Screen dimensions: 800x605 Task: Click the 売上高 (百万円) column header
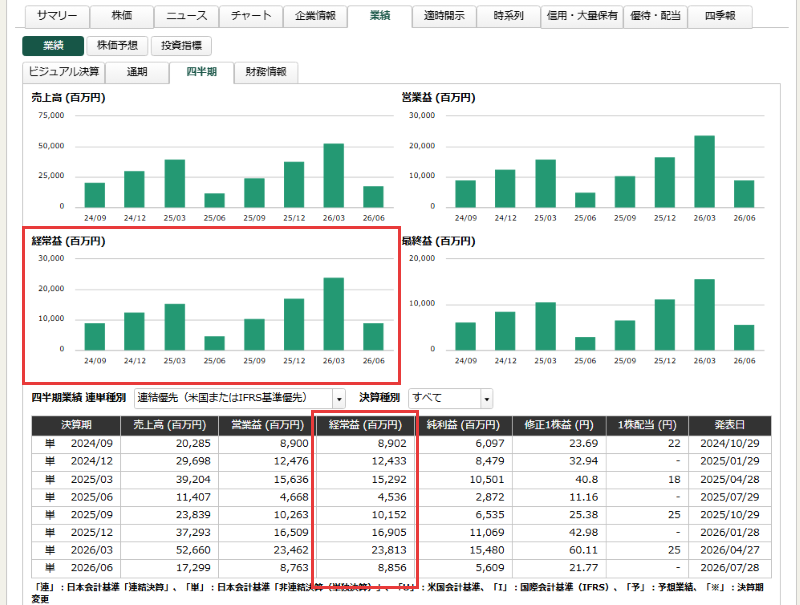(169, 425)
